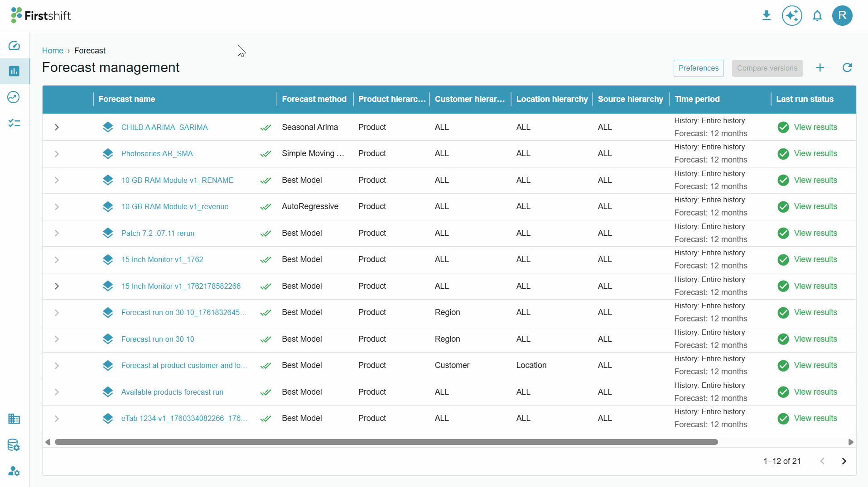Viewport: 868px width, 487px height.
Task: Open user profile avatar R
Action: pyautogui.click(x=842, y=16)
